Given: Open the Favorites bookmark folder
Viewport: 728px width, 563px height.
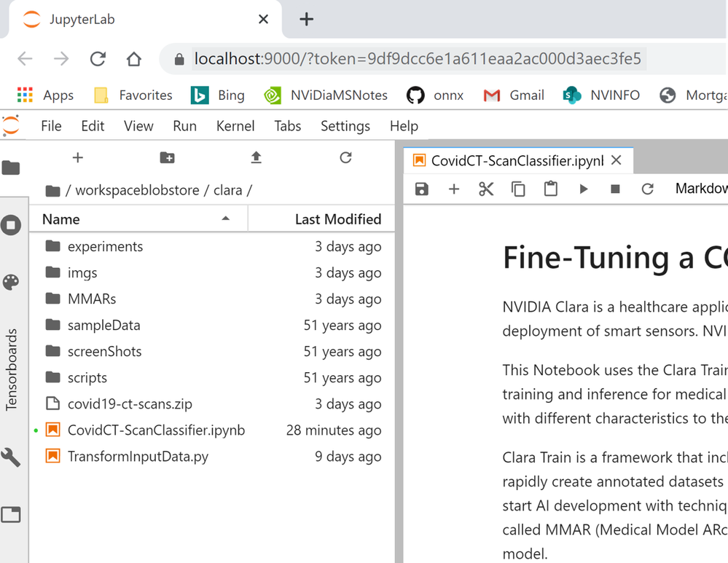Looking at the screenshot, I should [x=133, y=95].
